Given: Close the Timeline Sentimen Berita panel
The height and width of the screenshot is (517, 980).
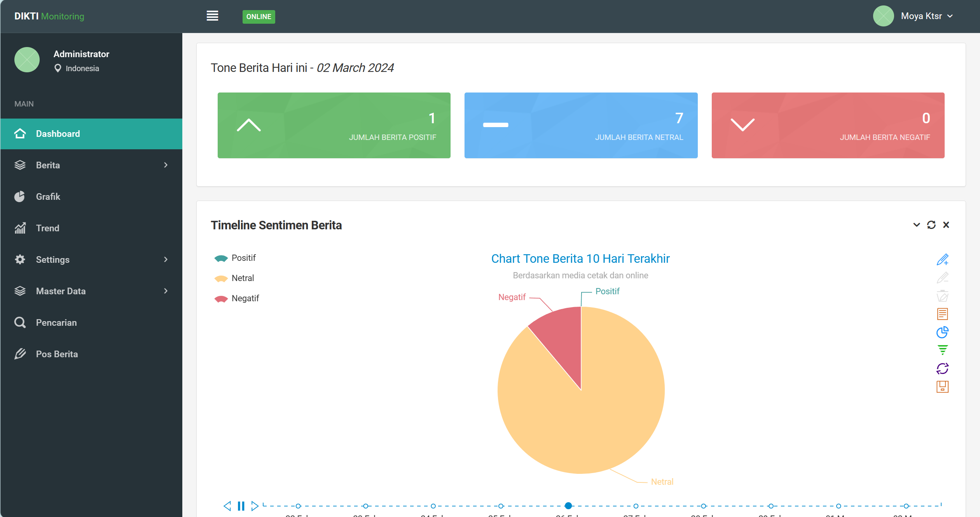Looking at the screenshot, I should click(x=946, y=225).
